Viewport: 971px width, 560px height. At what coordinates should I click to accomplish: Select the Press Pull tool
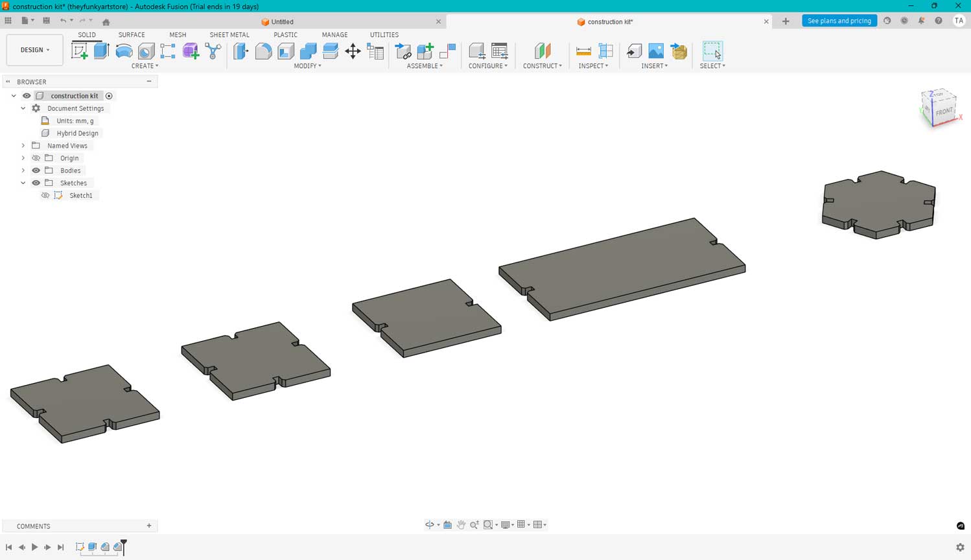(241, 51)
